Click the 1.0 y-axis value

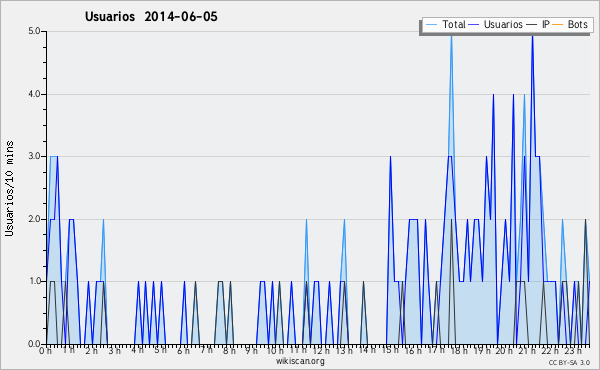[x=34, y=281]
